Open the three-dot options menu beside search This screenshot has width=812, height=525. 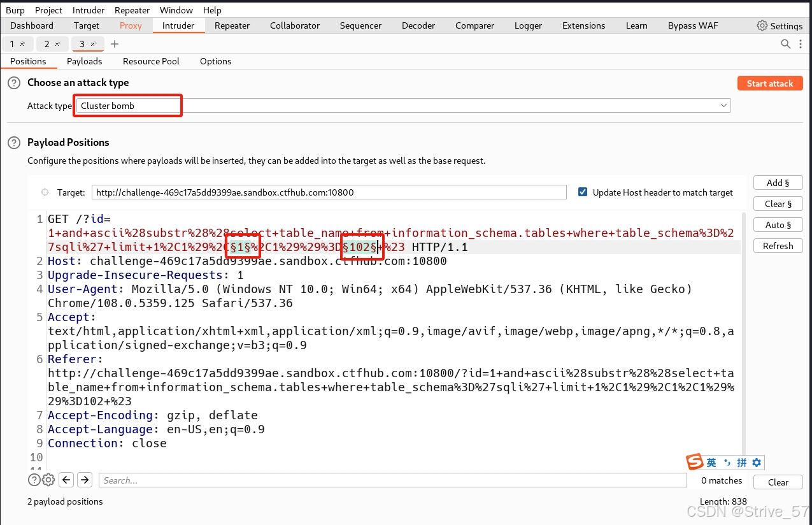pyautogui.click(x=801, y=44)
